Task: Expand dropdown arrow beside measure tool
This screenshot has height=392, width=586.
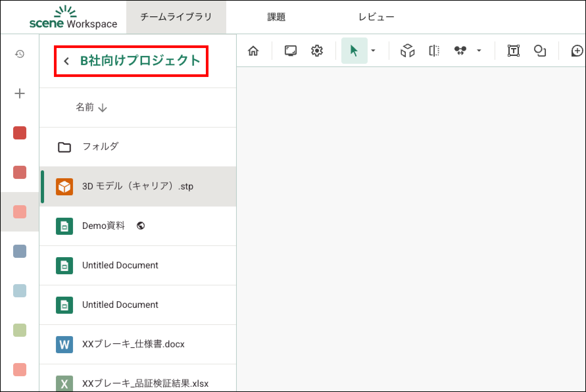Action: [x=479, y=51]
